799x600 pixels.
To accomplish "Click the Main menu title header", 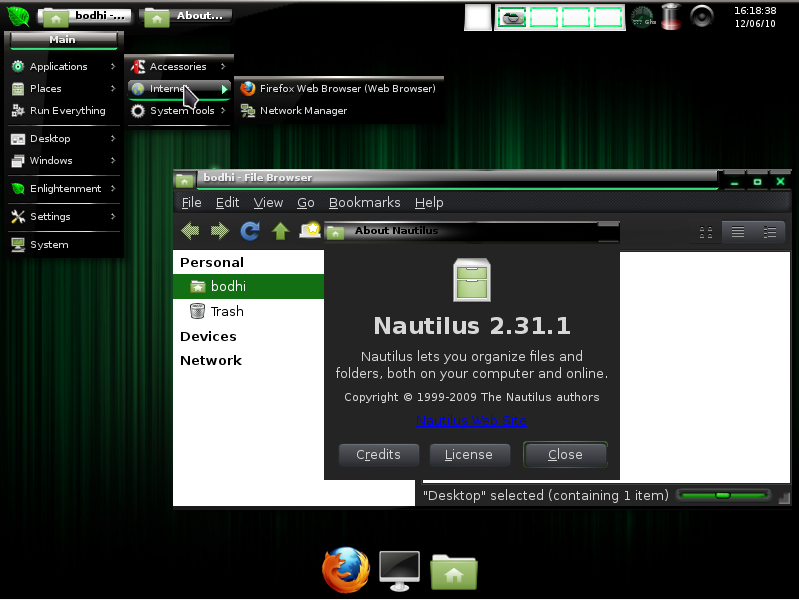I will coord(63,40).
